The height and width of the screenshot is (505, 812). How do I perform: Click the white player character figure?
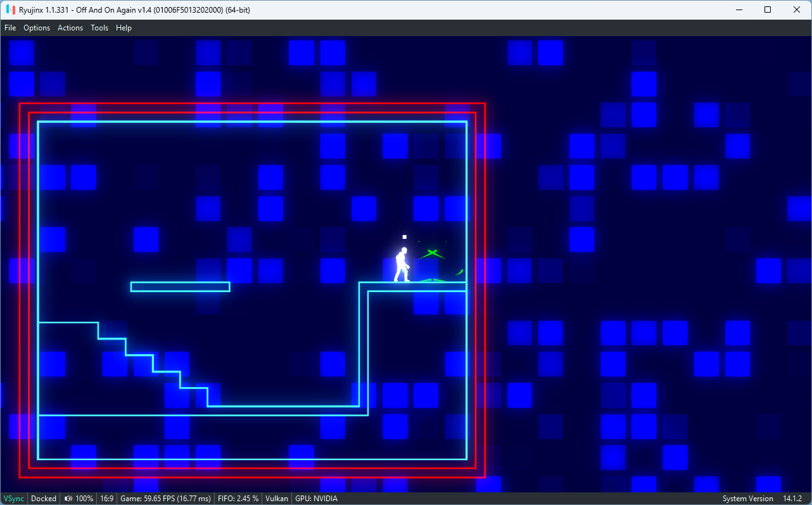coord(402,264)
